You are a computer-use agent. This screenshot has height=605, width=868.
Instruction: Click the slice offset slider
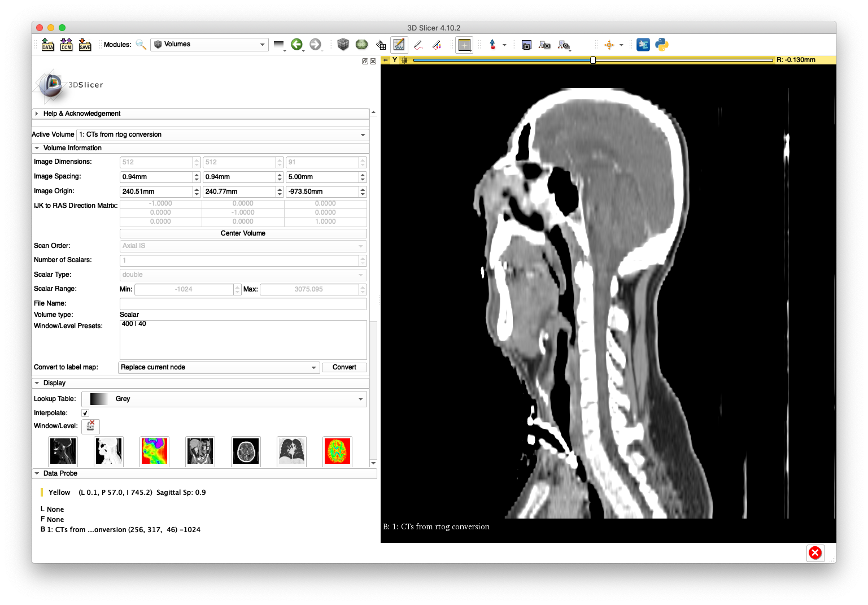pos(592,59)
